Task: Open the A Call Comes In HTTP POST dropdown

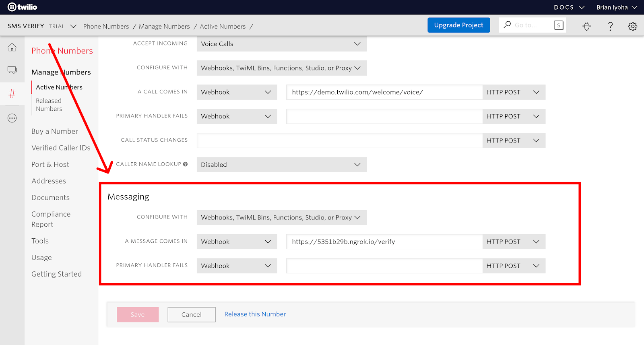Action: 514,92
